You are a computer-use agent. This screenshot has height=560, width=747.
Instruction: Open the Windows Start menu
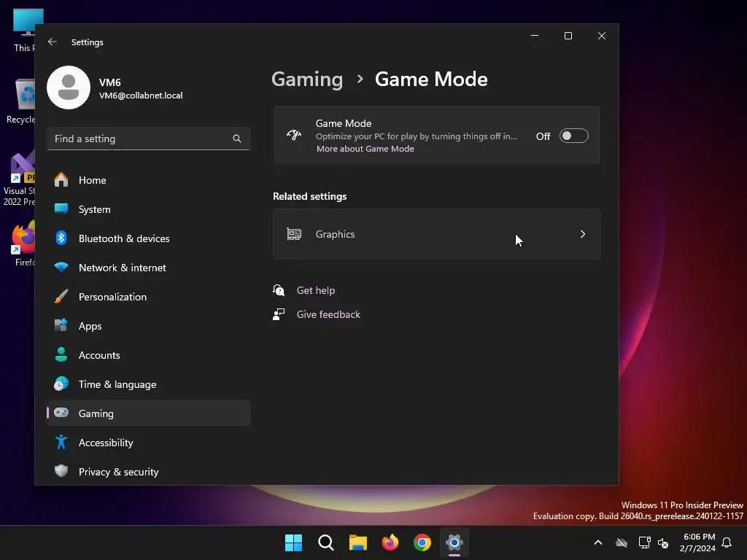pyautogui.click(x=293, y=542)
